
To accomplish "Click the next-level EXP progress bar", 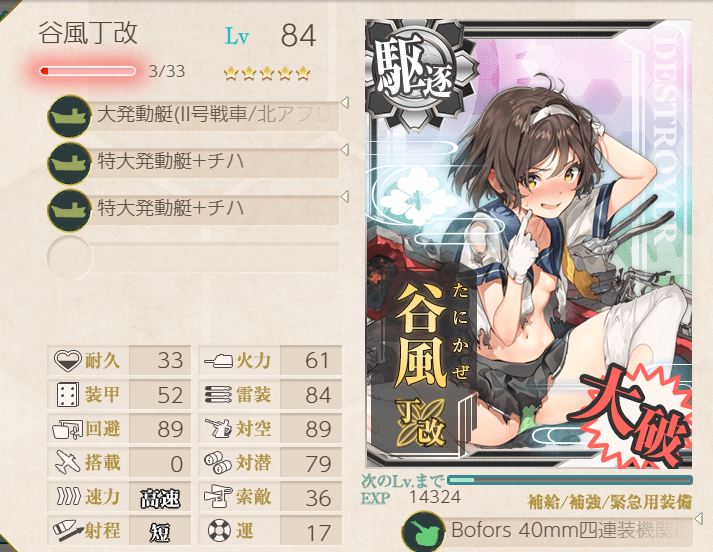I will pos(570,480).
